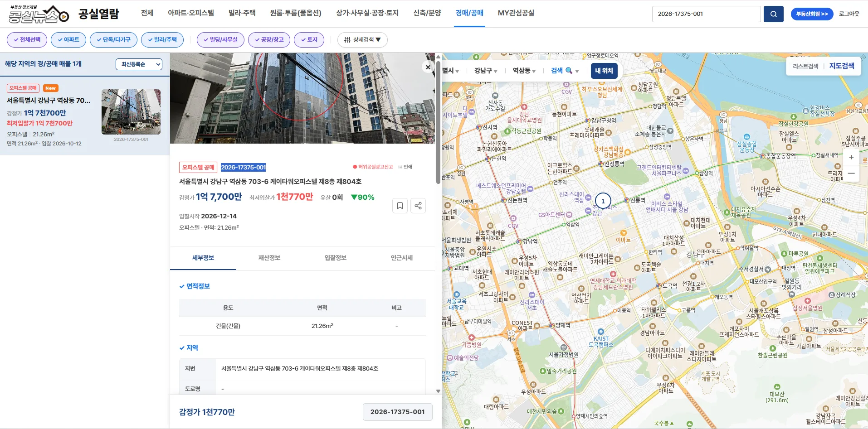This screenshot has width=868, height=429.
Task: Zoom in on the map
Action: coord(851,157)
